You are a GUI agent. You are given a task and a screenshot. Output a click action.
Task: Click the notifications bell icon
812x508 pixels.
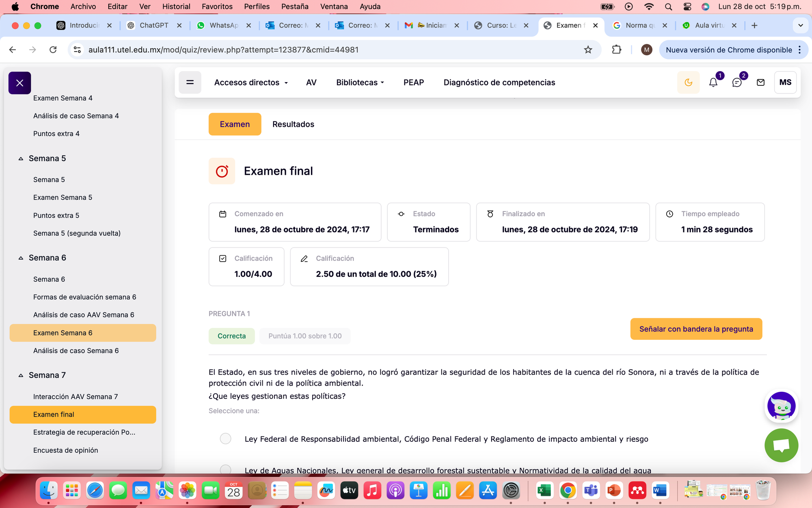[713, 82]
